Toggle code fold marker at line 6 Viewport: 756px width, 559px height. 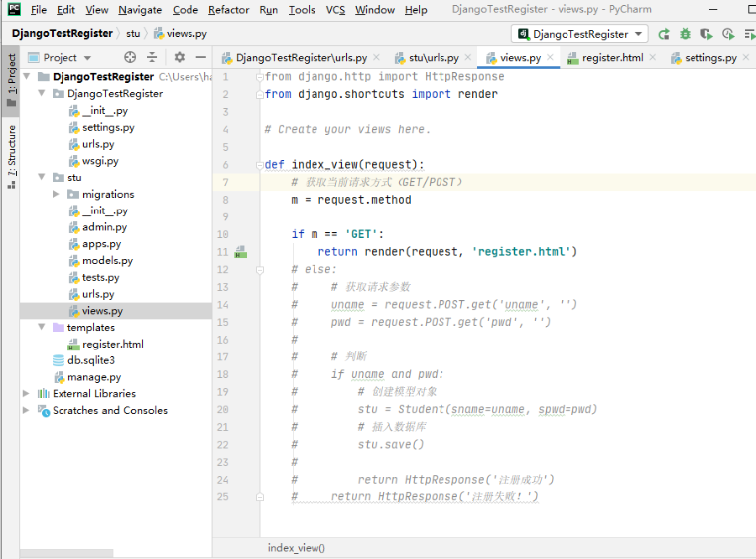coord(259,165)
